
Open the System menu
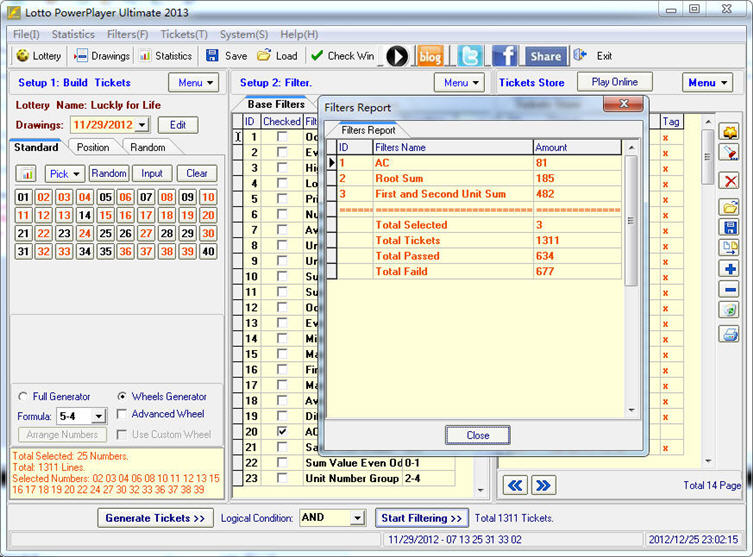243,35
